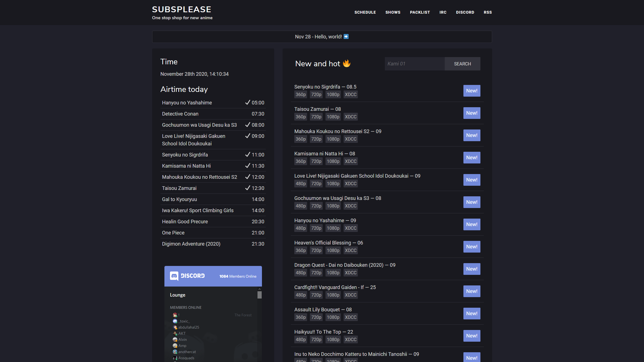Select 1080p for Dragon Quest Dai no Daibouken
This screenshot has width=644, height=362.
(333, 273)
